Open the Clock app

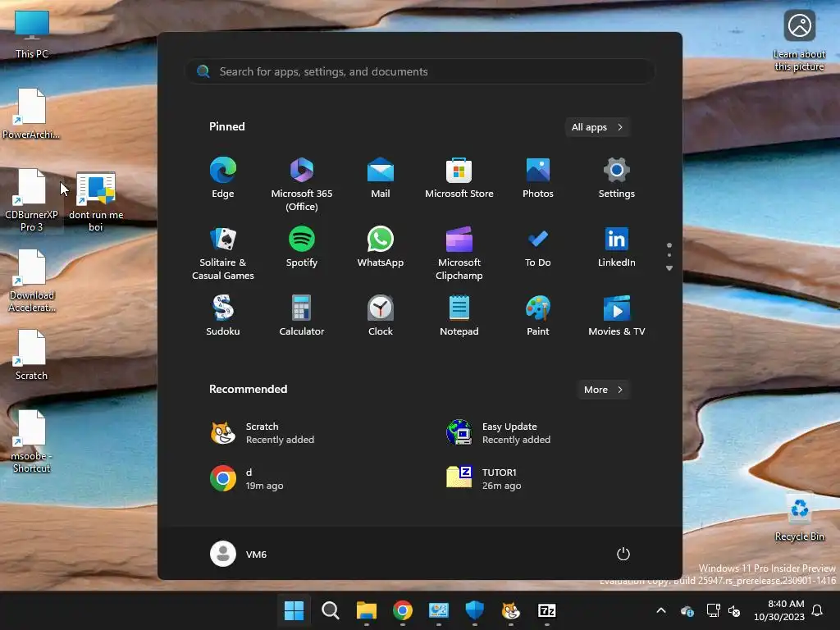[x=381, y=316]
